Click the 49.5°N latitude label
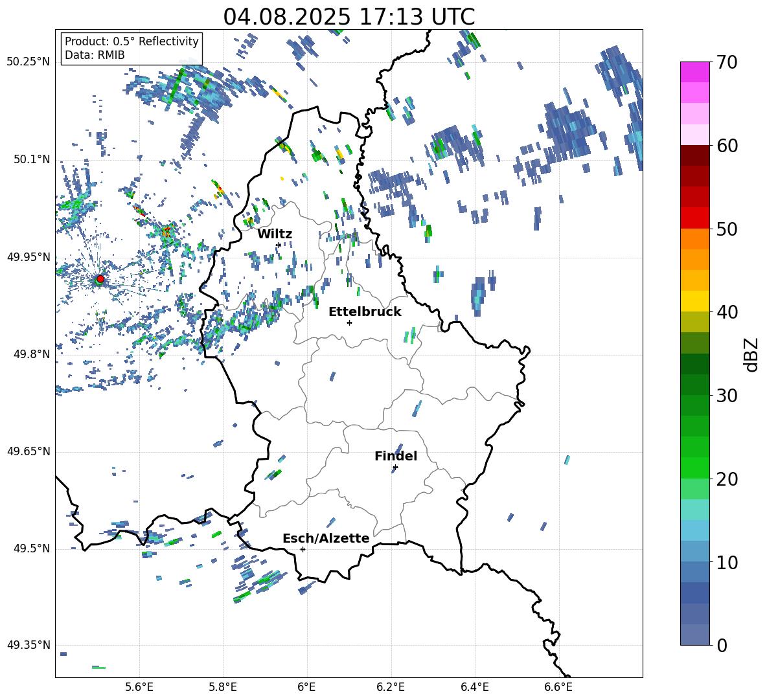Viewport: 767px width, 700px height. coord(32,548)
